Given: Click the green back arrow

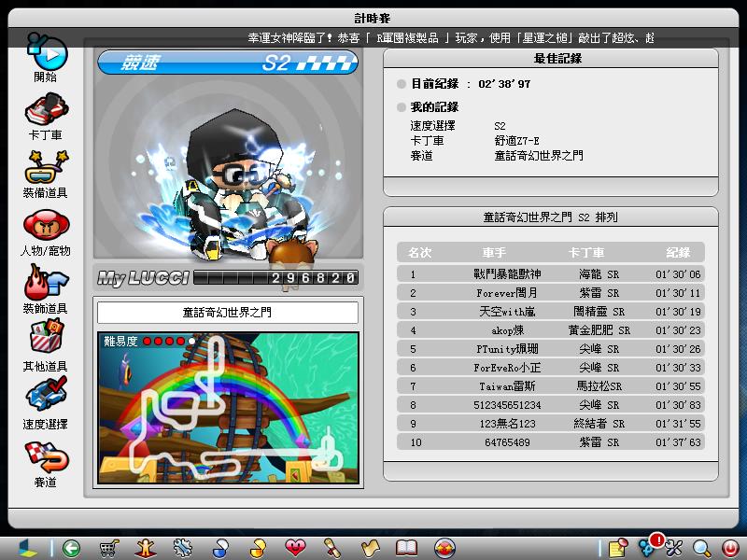Looking at the screenshot, I should [x=71, y=548].
